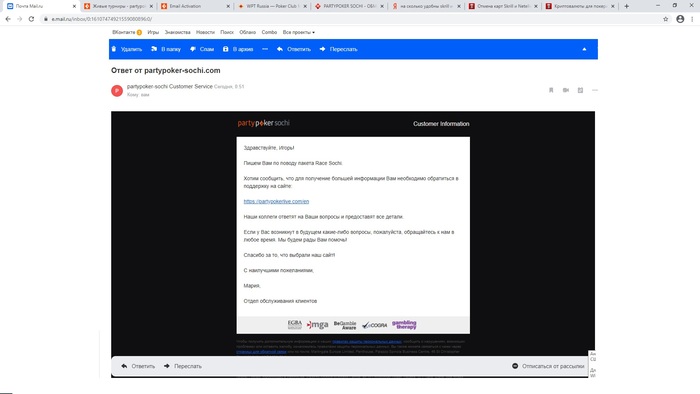
Task: Click the EGBA logo in footer
Action: 295,324
